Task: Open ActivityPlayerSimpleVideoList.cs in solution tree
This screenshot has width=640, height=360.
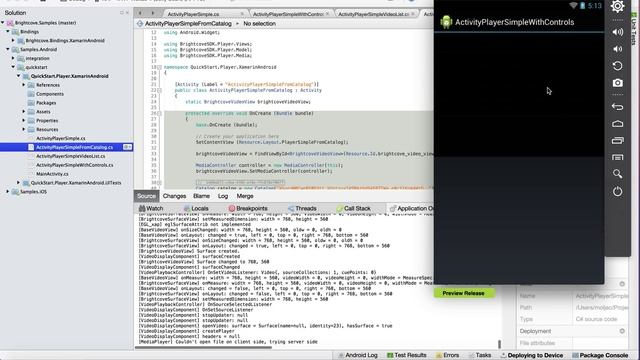Action: coord(70,156)
